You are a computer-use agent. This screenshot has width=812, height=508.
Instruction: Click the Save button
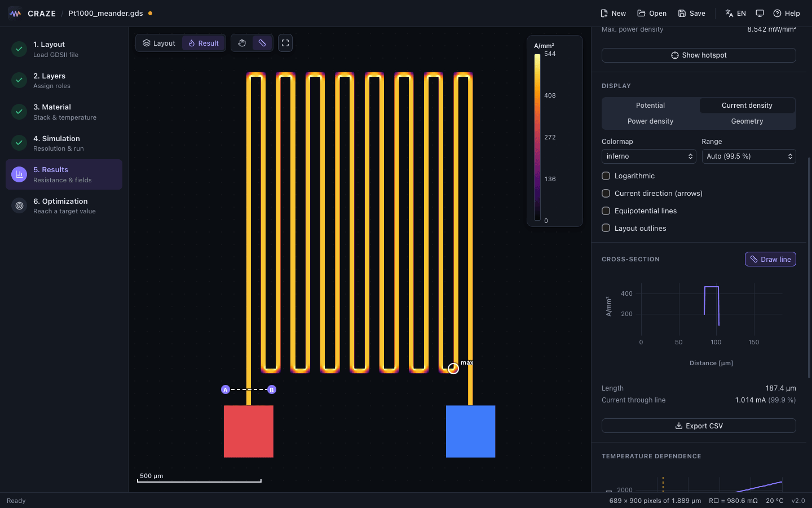coord(691,13)
